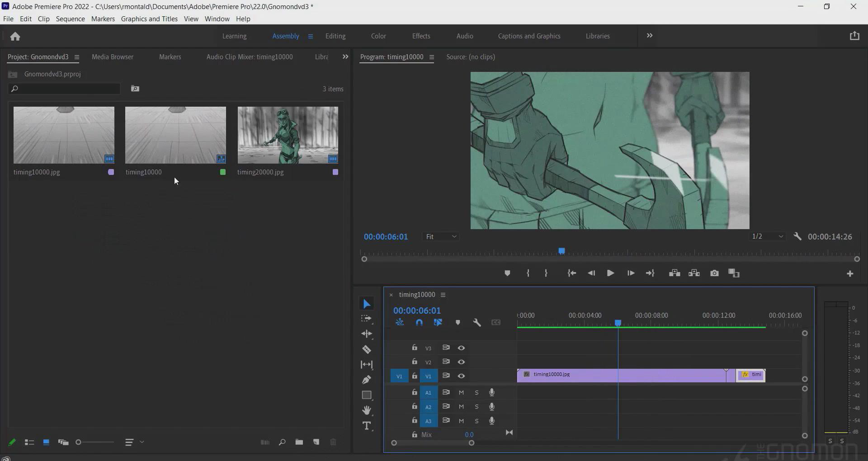Image resolution: width=868 pixels, height=461 pixels.
Task: Solo audio track A2
Action: point(476,406)
